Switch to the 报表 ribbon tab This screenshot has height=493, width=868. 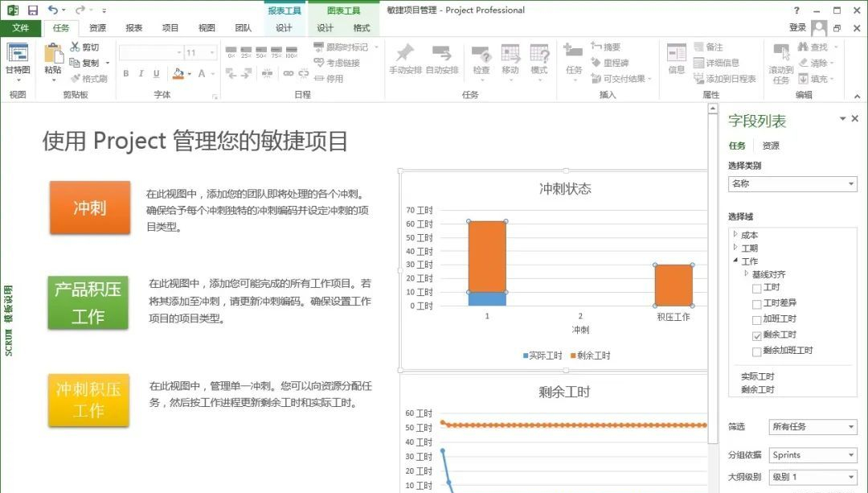134,27
